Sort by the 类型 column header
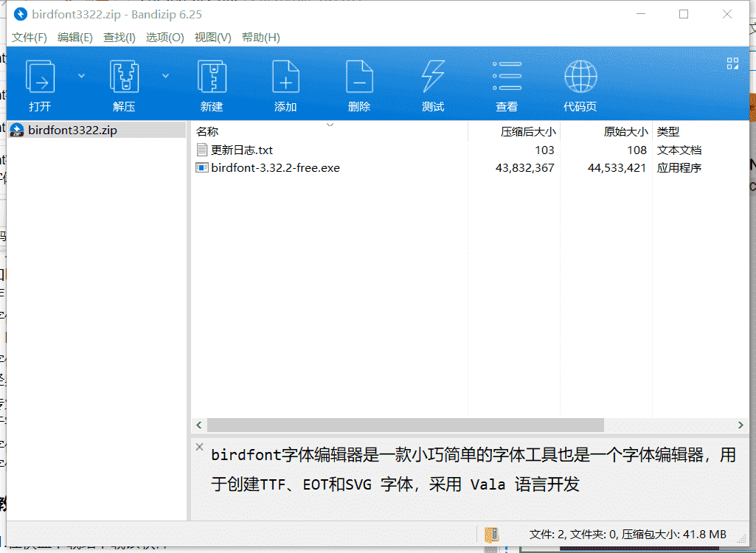756x553 pixels. [701, 131]
